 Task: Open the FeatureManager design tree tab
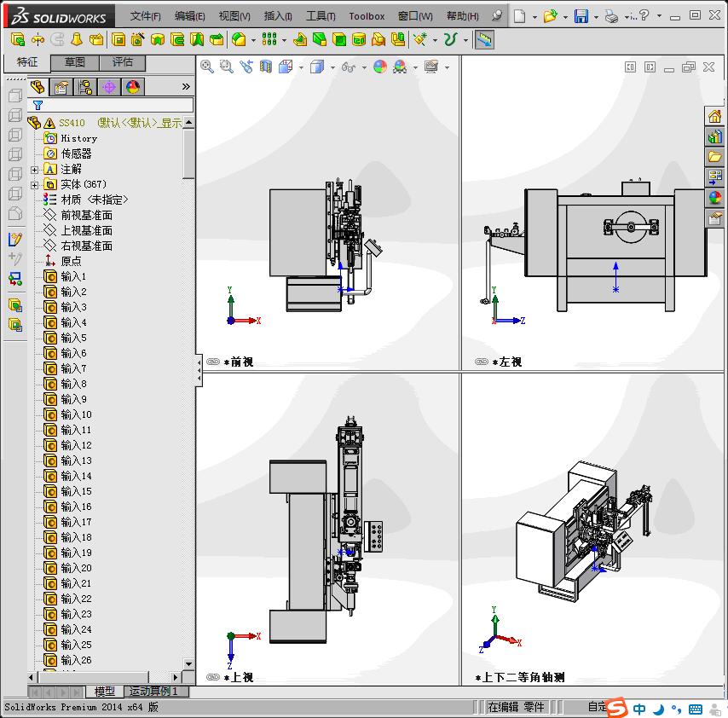coord(38,87)
